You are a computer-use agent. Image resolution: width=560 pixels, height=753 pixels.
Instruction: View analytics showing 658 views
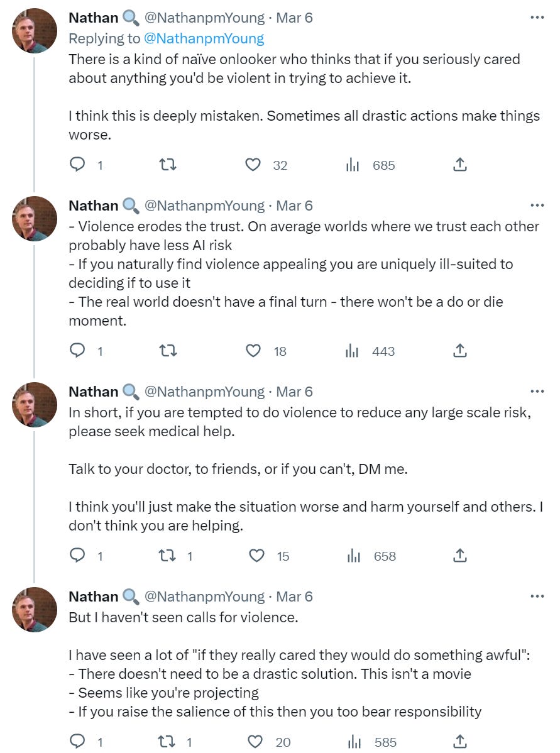tap(354, 556)
